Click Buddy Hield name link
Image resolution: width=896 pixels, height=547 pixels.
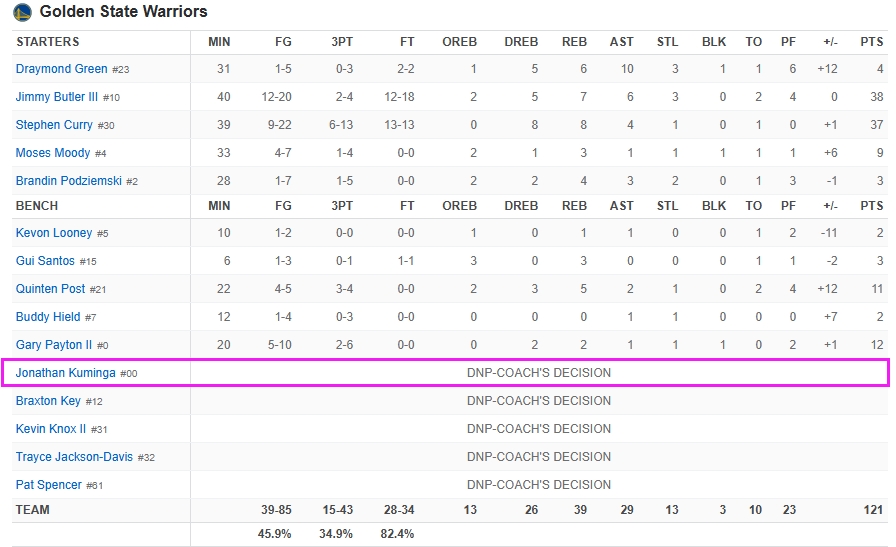tap(48, 317)
